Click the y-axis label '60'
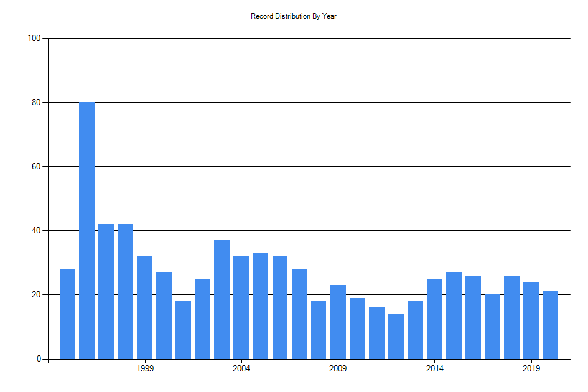 pos(36,167)
